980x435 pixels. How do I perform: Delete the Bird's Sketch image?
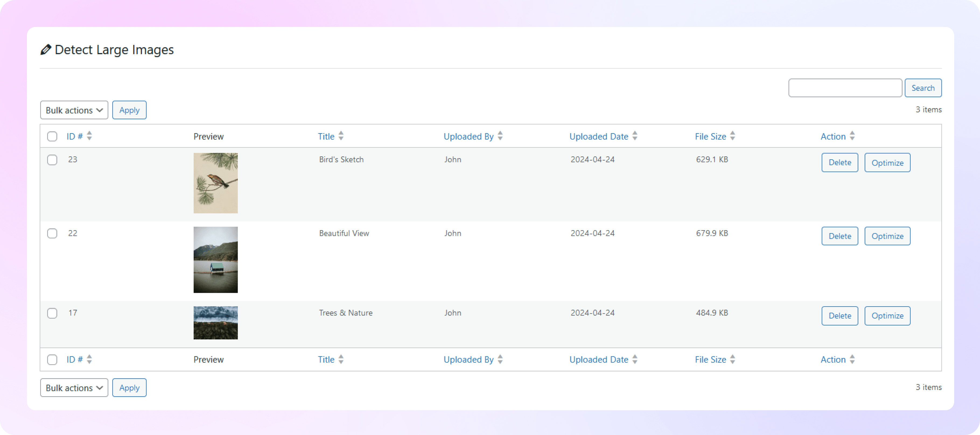coord(840,162)
